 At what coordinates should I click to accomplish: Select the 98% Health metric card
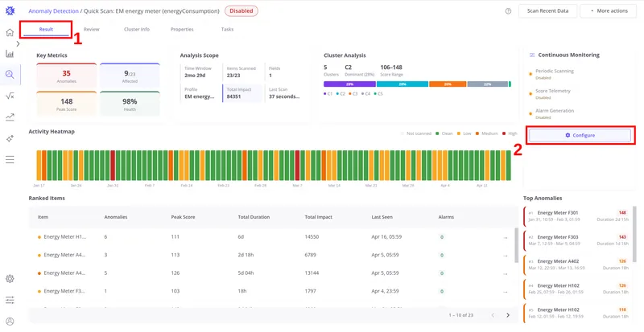click(x=130, y=105)
